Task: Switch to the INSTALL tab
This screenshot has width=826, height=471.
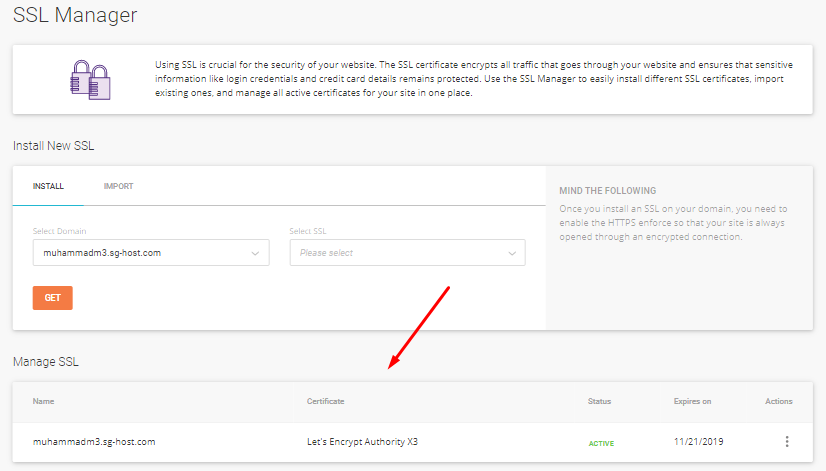Action: (x=48, y=186)
